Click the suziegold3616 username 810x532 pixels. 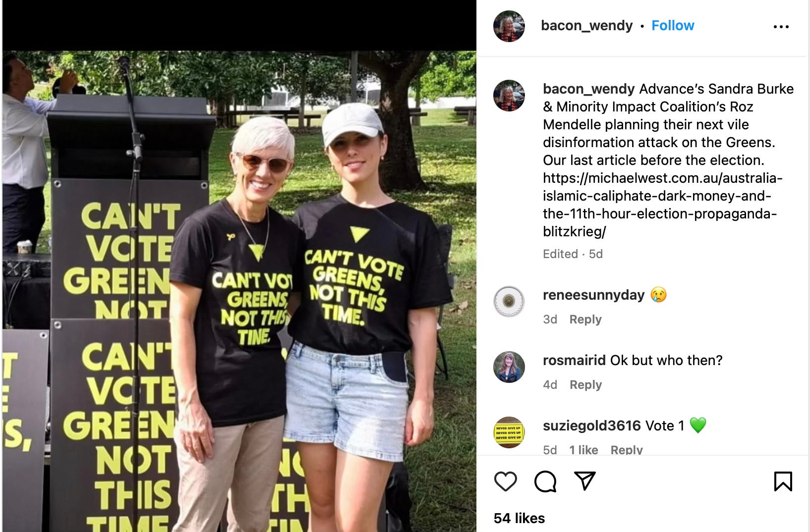(592, 426)
